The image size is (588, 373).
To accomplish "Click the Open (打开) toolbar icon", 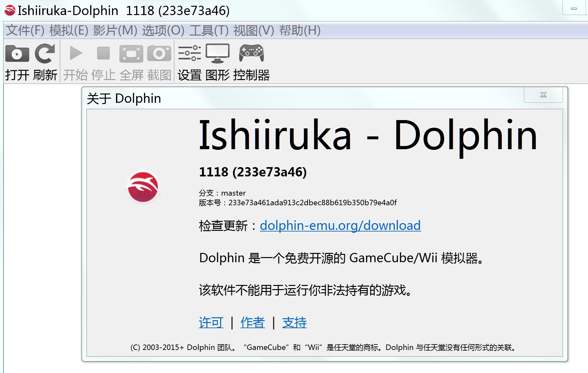I will click(x=17, y=53).
